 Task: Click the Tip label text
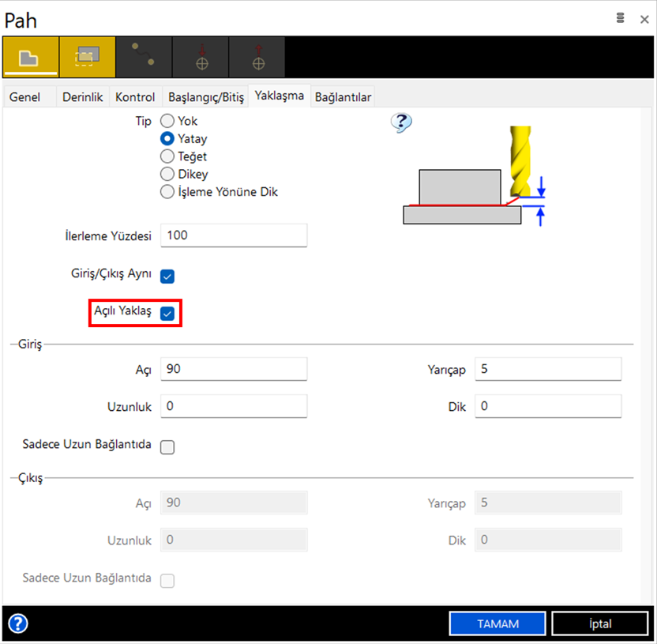click(x=143, y=121)
